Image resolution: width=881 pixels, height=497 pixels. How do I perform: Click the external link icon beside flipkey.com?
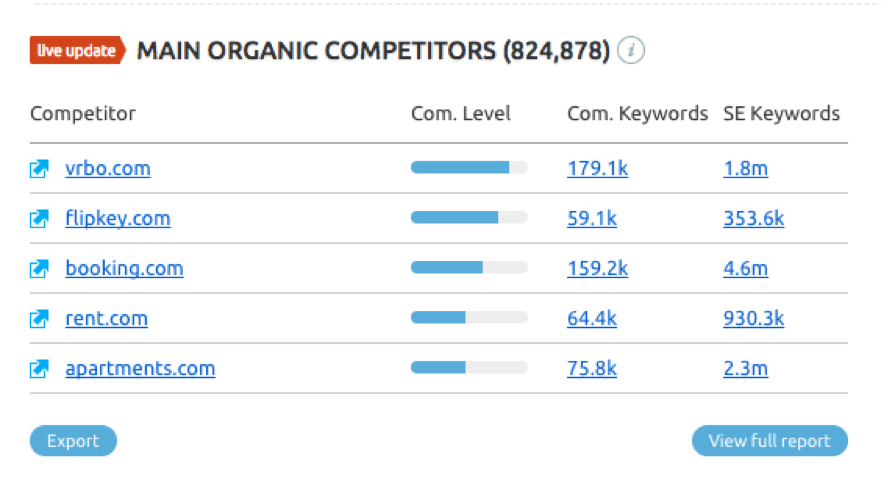[39, 219]
